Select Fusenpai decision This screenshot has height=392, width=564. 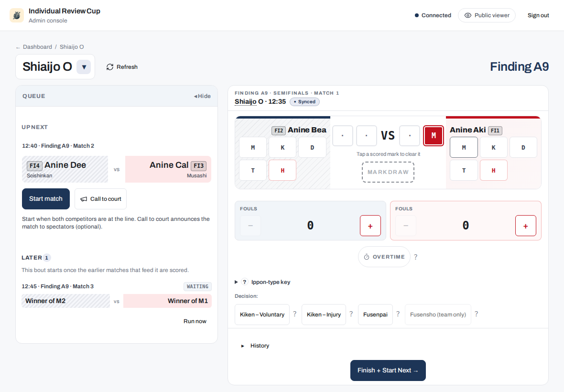(375, 315)
